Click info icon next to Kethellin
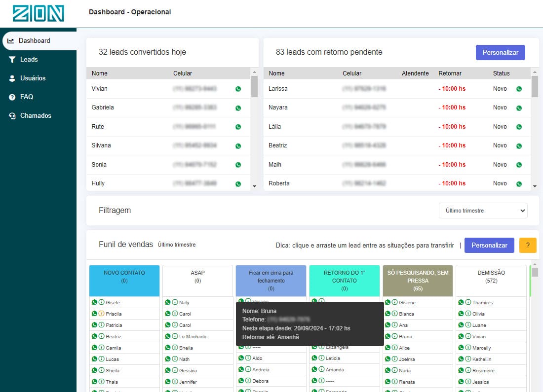The image size is (543, 392). (468, 359)
